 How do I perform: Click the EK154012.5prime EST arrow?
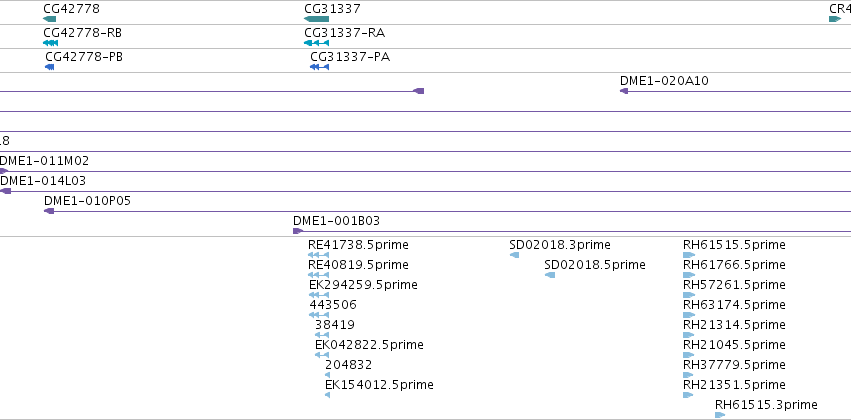pos(327,395)
